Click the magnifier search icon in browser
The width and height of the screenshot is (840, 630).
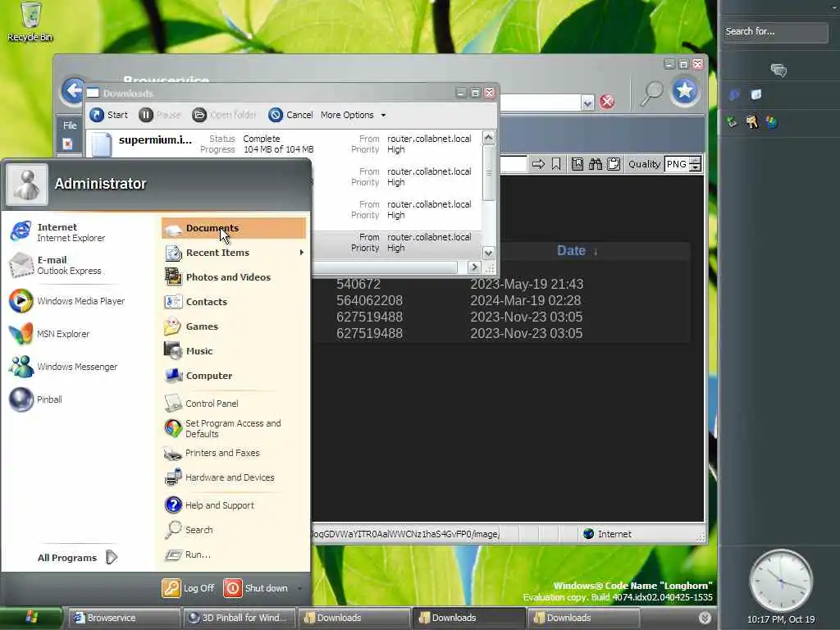(x=651, y=94)
